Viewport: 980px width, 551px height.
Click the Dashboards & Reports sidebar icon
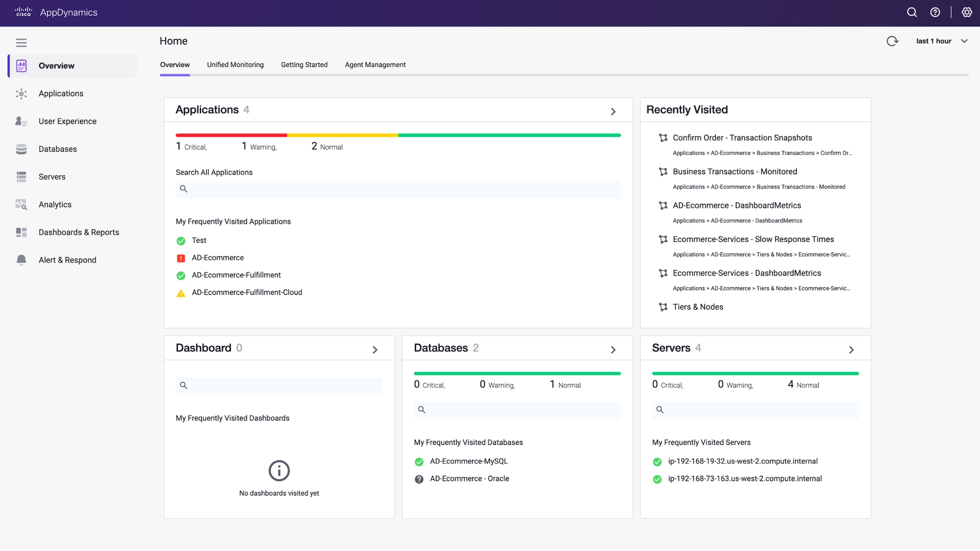tap(22, 232)
